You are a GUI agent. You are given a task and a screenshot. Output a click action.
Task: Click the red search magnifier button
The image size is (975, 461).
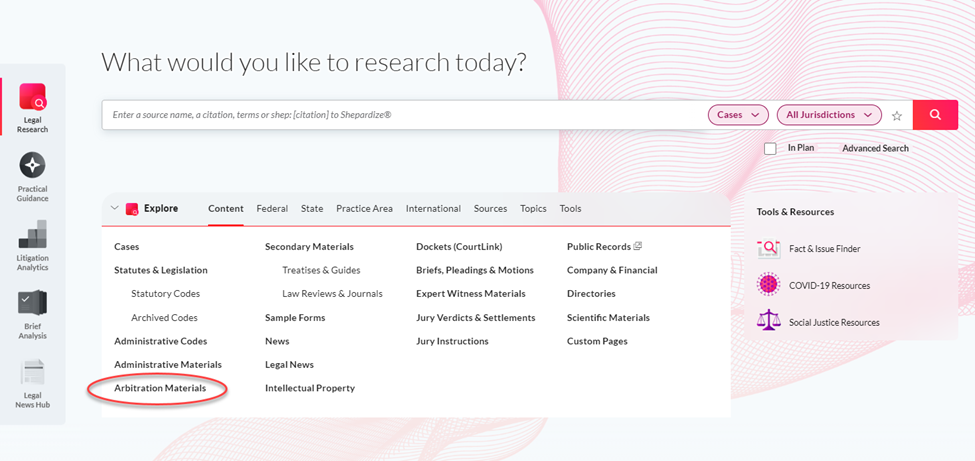click(935, 115)
